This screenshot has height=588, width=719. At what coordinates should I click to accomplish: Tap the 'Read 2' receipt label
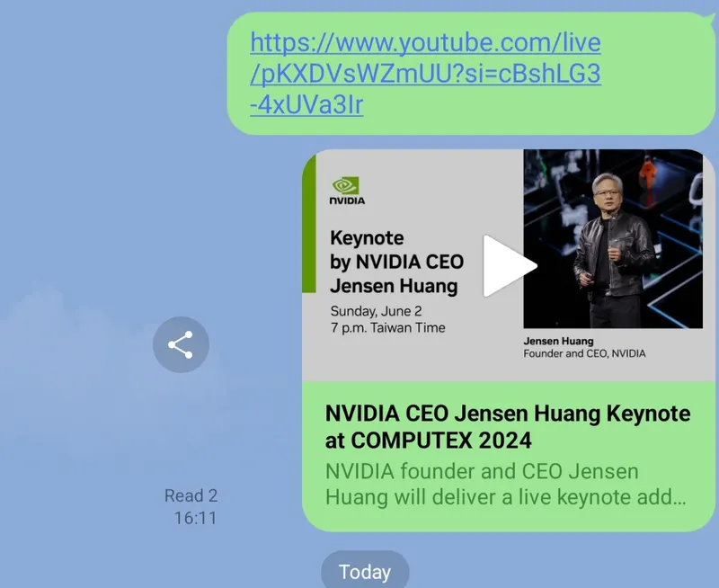click(191, 495)
